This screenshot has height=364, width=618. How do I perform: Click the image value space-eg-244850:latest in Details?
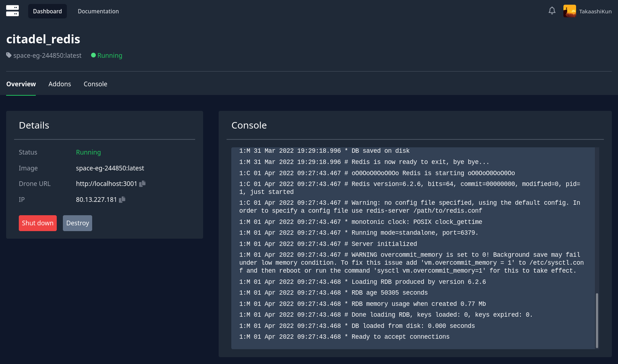(110, 168)
